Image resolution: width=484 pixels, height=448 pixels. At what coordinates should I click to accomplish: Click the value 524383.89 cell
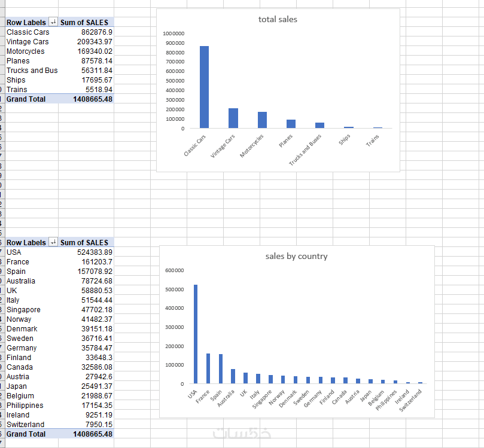(86, 252)
